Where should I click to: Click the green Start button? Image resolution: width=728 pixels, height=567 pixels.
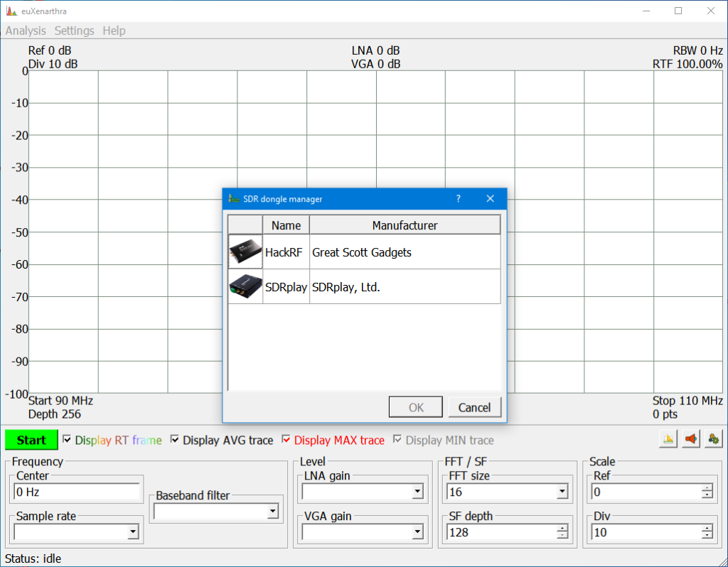coord(31,440)
